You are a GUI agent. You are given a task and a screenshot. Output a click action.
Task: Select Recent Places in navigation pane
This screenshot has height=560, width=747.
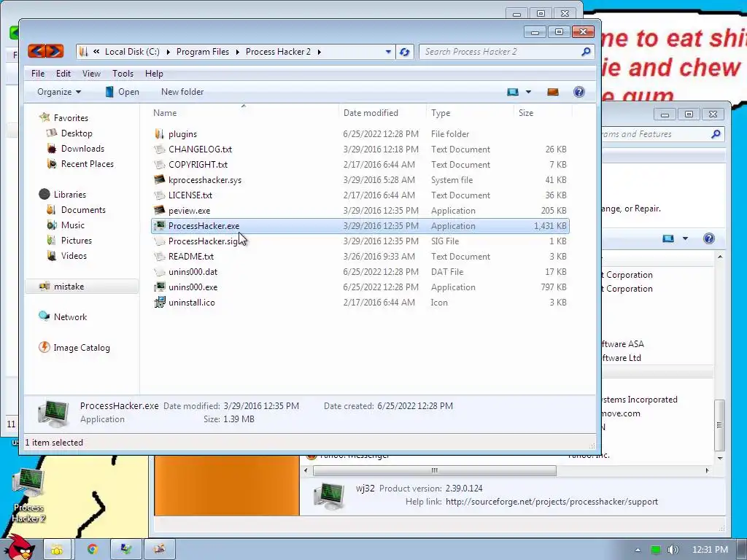coord(88,164)
